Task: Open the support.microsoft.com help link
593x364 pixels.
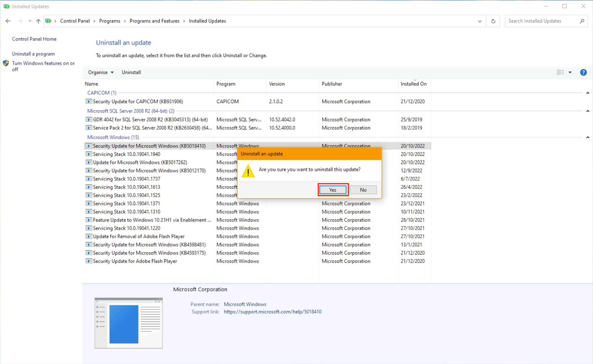Action: (x=273, y=312)
